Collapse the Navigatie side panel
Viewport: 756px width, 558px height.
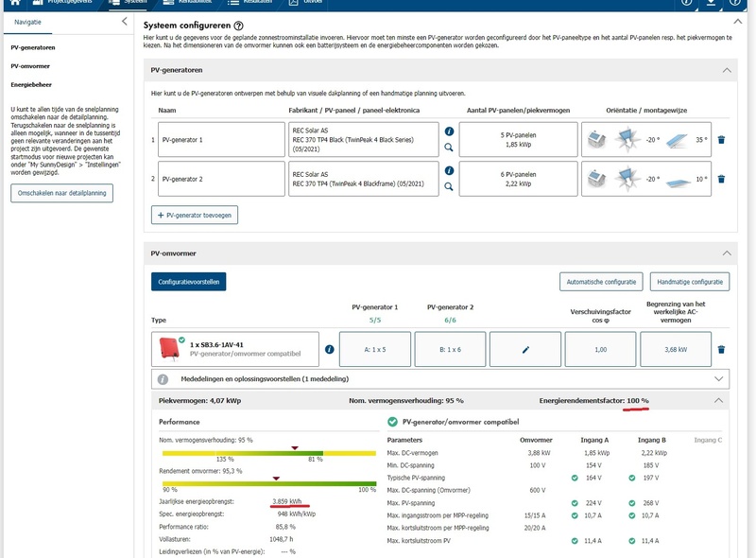coord(125,21)
